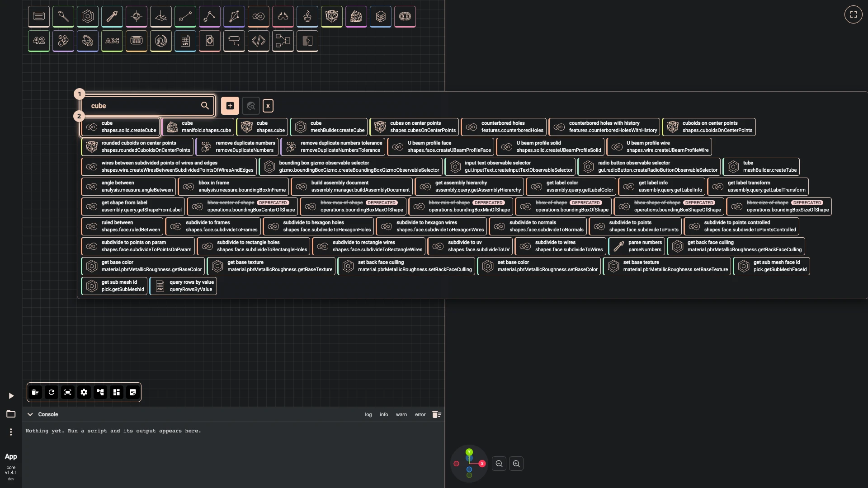Click the sticky note icon in bottom toolbar
The height and width of the screenshot is (488, 868).
point(133,392)
